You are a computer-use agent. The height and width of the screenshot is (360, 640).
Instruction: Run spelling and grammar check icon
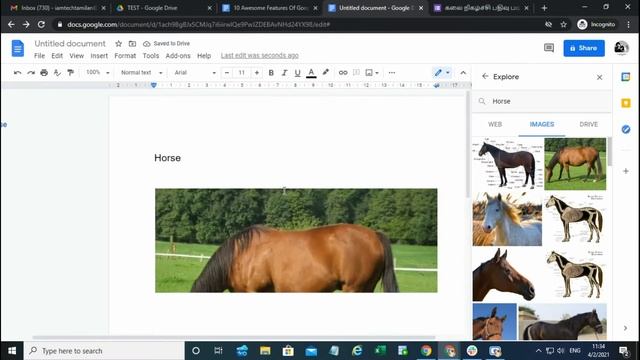(x=57, y=73)
